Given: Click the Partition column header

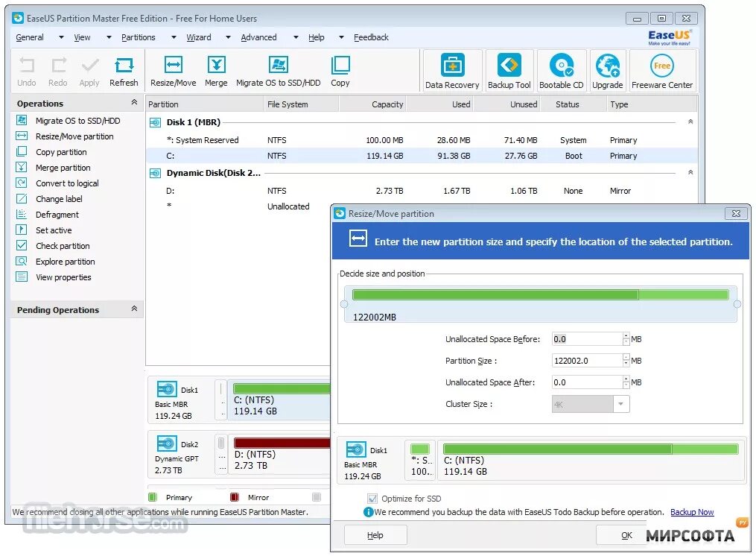Looking at the screenshot, I should click(205, 104).
